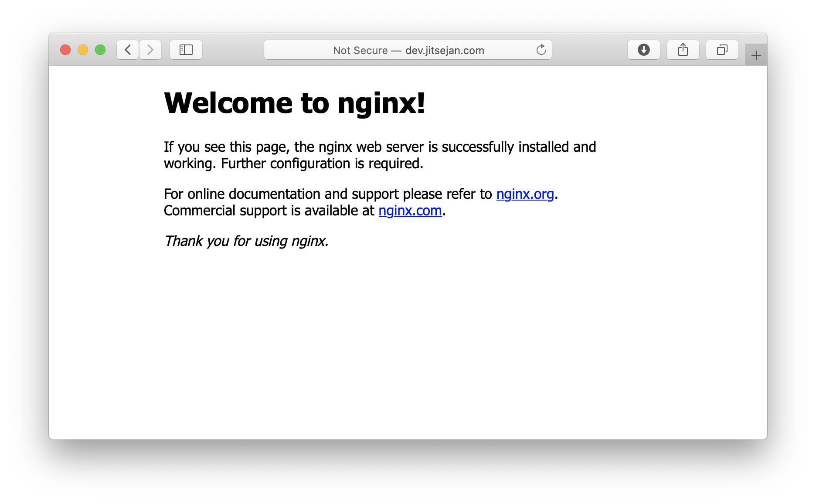The image size is (816, 504).
Task: Reload the current page
Action: click(541, 50)
